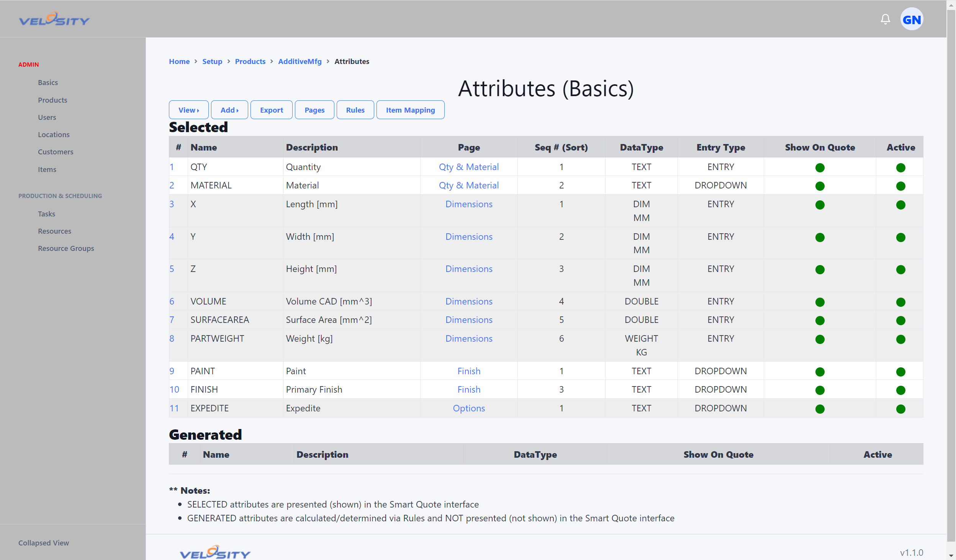This screenshot has width=956, height=560.
Task: Open Customers in the sidebar
Action: (56, 152)
